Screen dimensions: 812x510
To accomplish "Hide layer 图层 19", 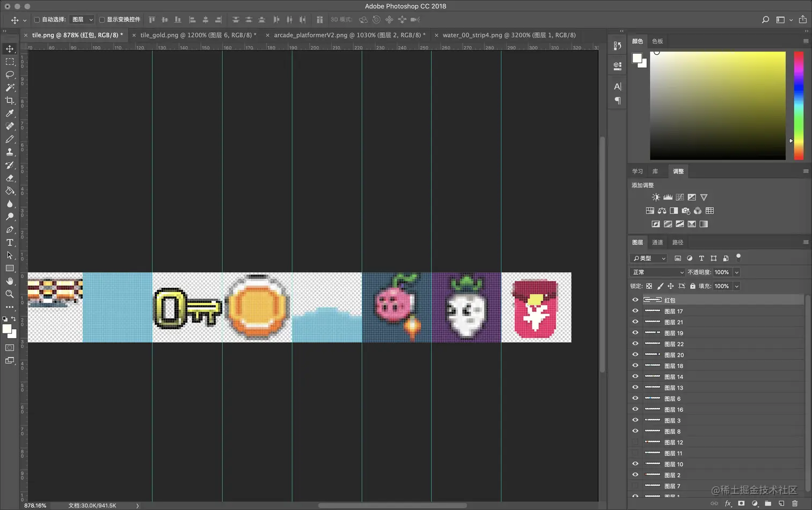I will click(635, 333).
